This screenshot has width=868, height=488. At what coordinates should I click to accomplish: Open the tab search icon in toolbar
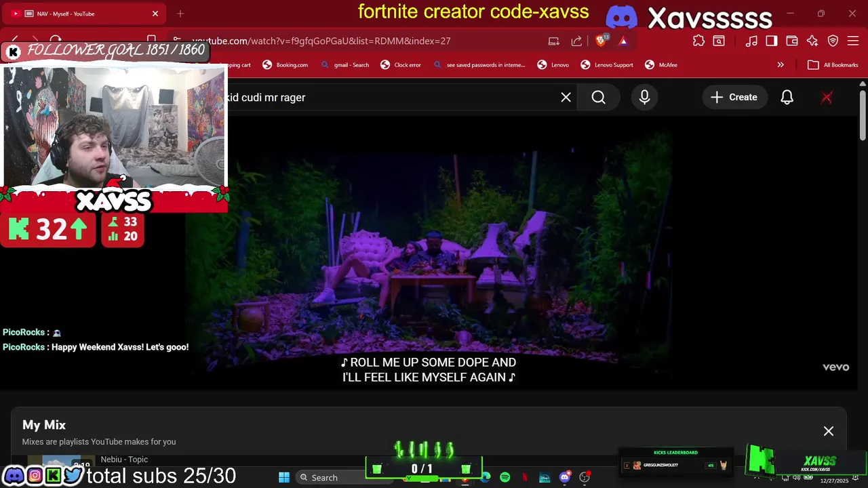pos(718,41)
